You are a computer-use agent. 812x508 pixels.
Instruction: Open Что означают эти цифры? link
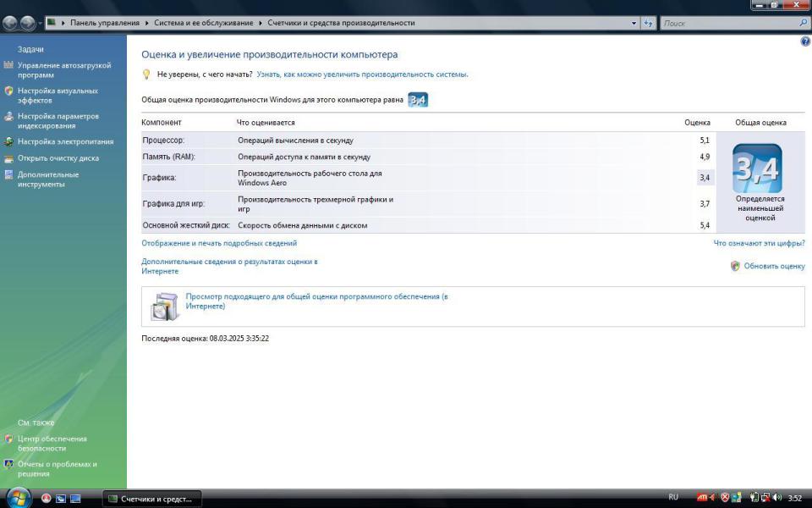[x=760, y=243]
